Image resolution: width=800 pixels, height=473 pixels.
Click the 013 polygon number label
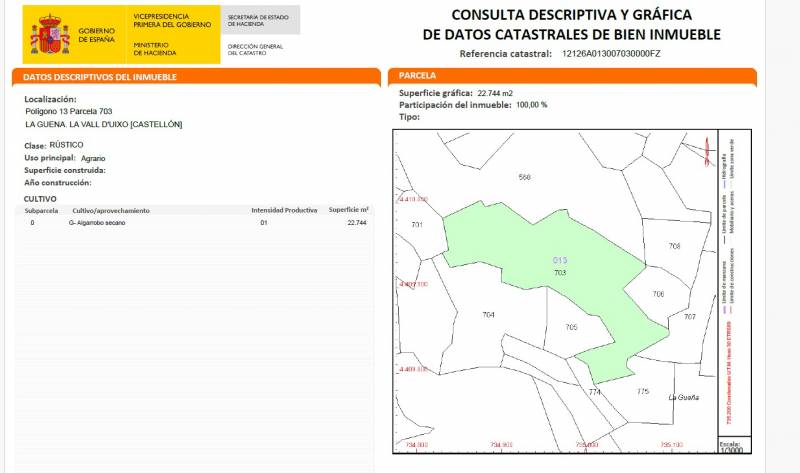pos(560,260)
